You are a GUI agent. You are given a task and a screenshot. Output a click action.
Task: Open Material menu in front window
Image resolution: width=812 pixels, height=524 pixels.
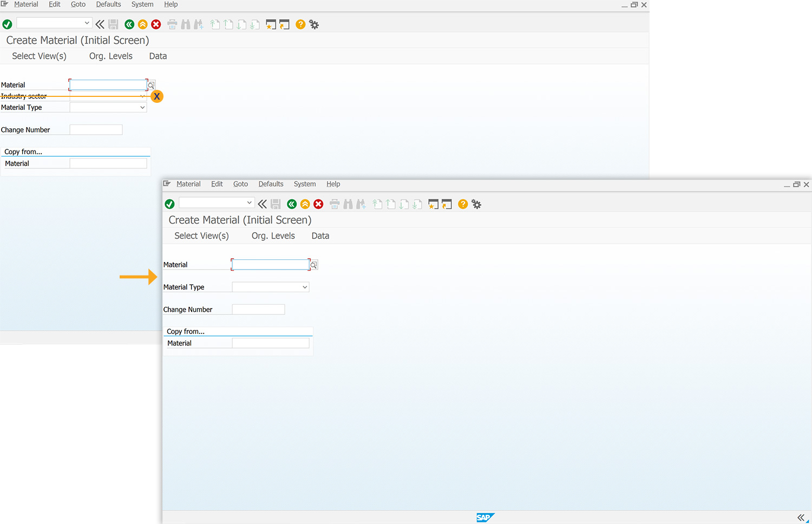click(x=188, y=184)
